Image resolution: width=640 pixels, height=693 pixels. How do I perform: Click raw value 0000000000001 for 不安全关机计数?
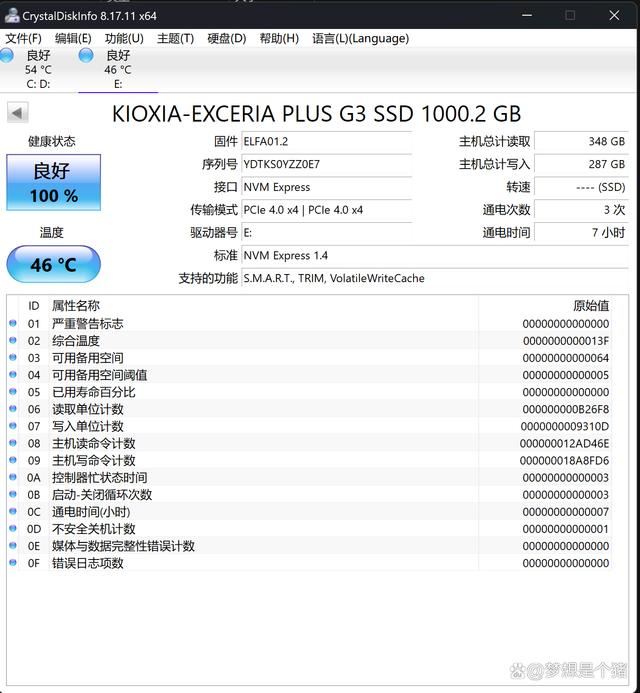coord(566,529)
